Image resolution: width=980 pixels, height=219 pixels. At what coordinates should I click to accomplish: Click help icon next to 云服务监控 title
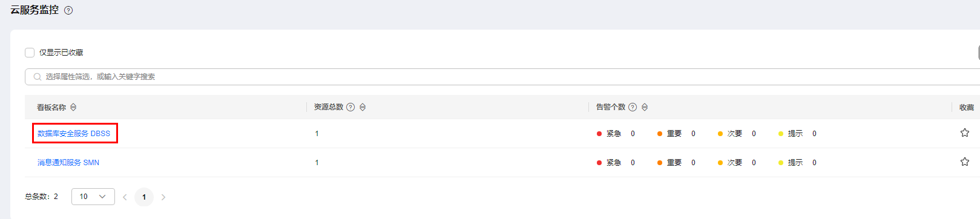[x=68, y=10]
